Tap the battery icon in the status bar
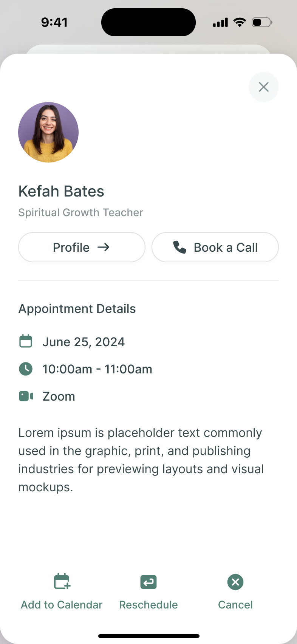This screenshot has height=644, width=297. click(262, 22)
